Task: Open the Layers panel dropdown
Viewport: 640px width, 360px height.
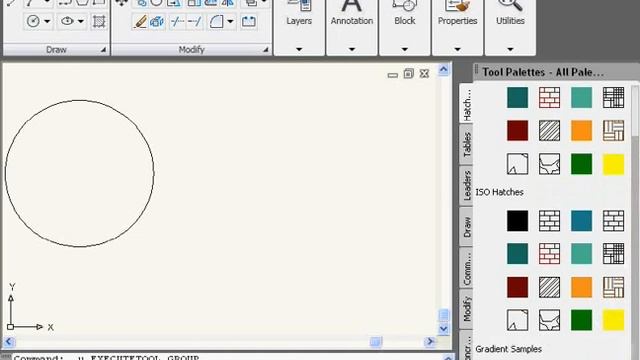Action: [299, 49]
